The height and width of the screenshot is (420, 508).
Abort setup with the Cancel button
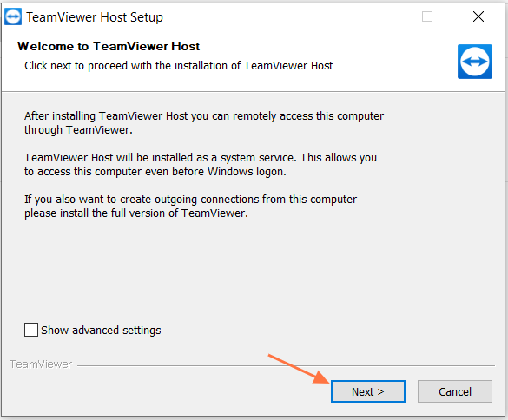click(x=455, y=391)
